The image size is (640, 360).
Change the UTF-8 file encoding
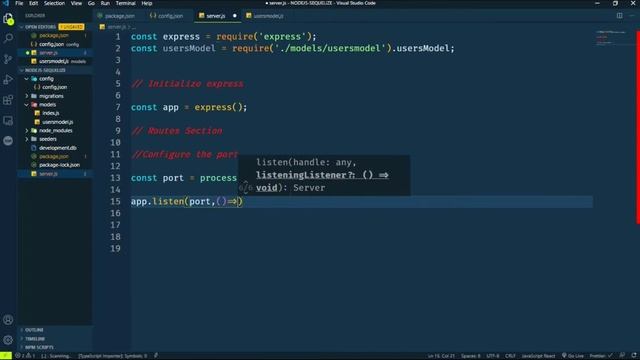click(493, 356)
